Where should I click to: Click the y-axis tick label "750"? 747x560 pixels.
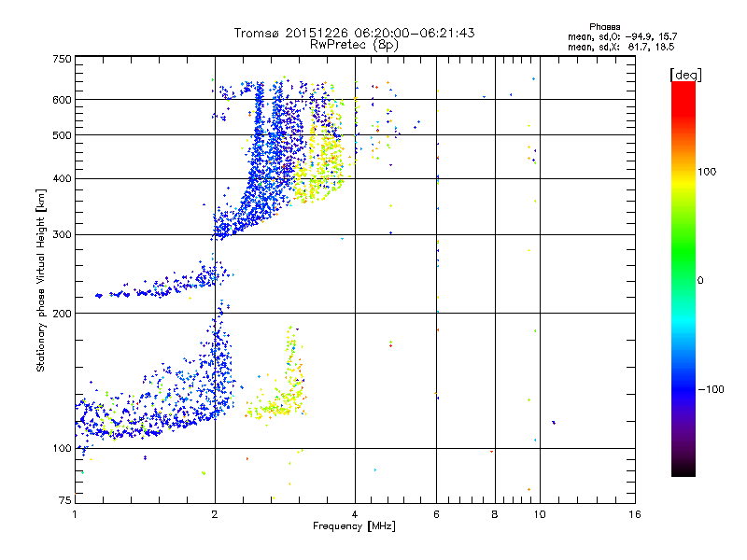[x=62, y=59]
